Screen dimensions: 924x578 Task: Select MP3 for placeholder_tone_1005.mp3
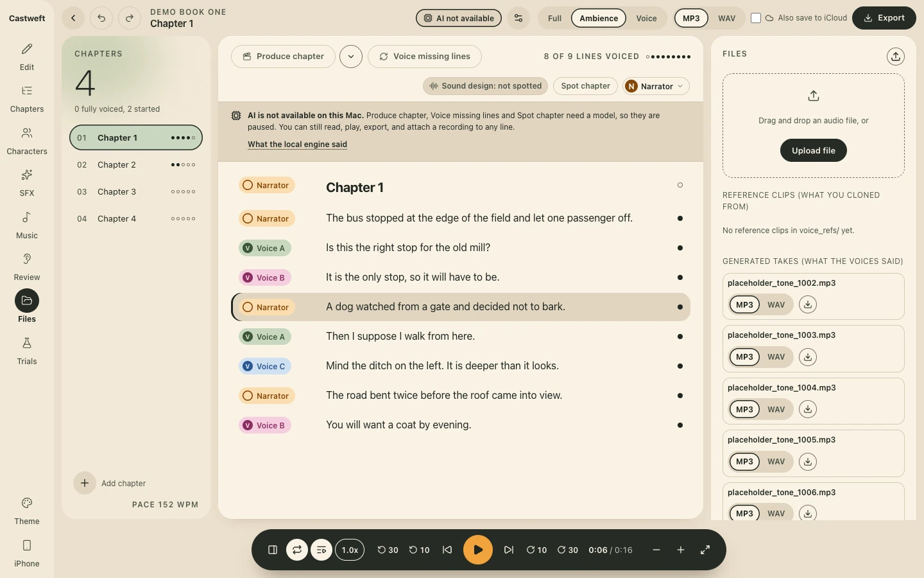[744, 462]
